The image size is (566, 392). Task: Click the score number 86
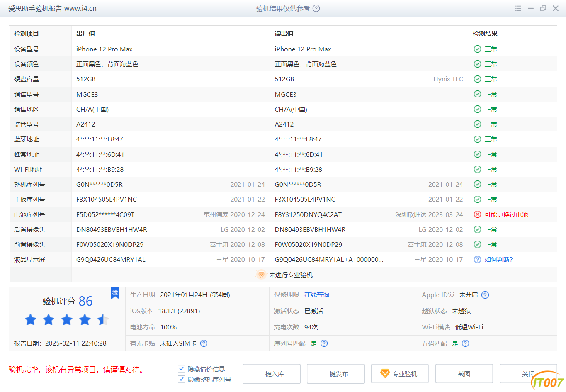click(x=85, y=301)
